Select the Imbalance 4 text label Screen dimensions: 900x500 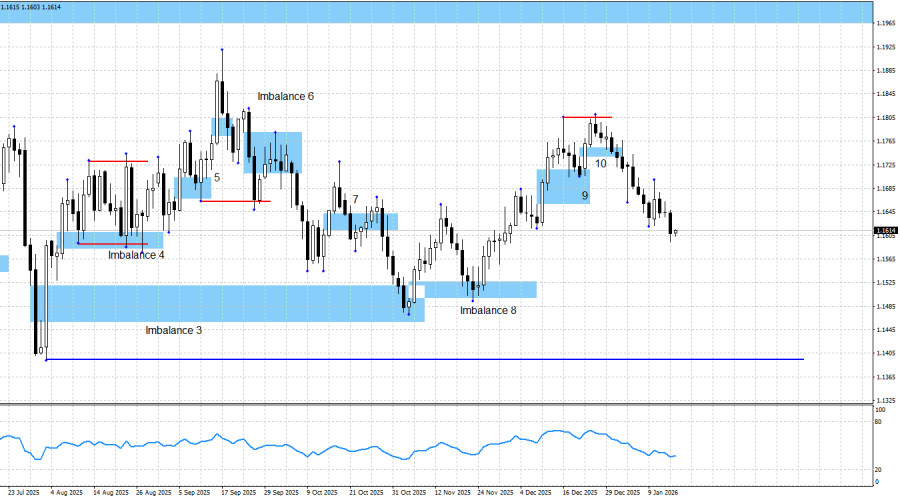pos(136,255)
